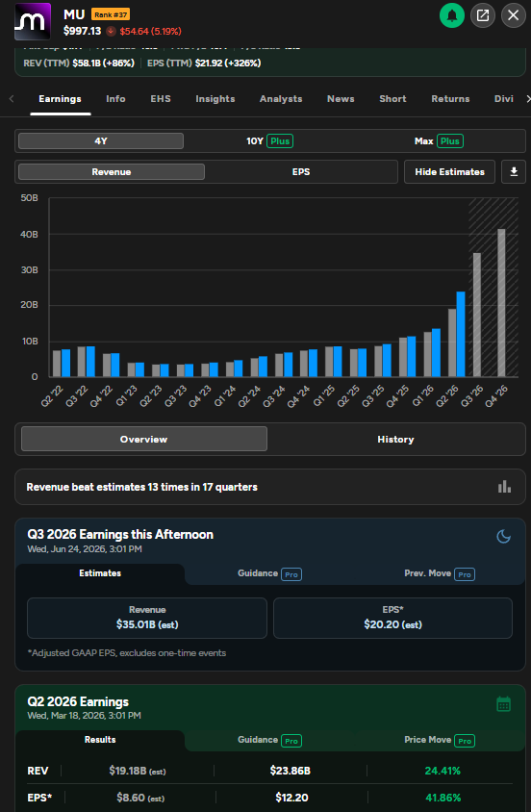Viewport: 531px width, 812px height.
Task: Select the Overview view
Action: [x=144, y=439]
